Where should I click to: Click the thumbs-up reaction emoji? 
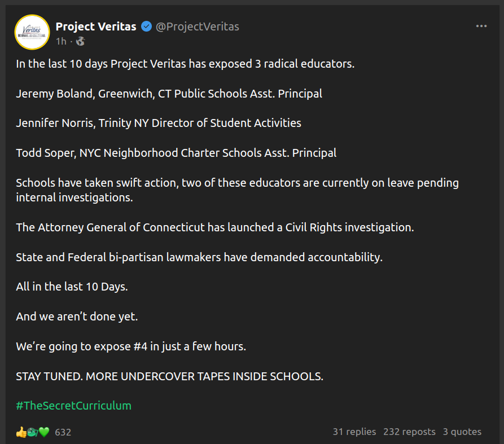(x=21, y=432)
